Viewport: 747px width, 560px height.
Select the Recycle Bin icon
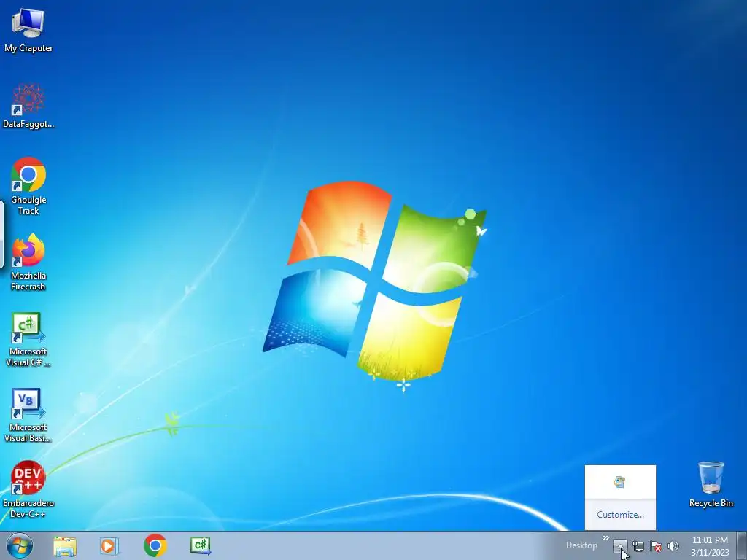(711, 484)
